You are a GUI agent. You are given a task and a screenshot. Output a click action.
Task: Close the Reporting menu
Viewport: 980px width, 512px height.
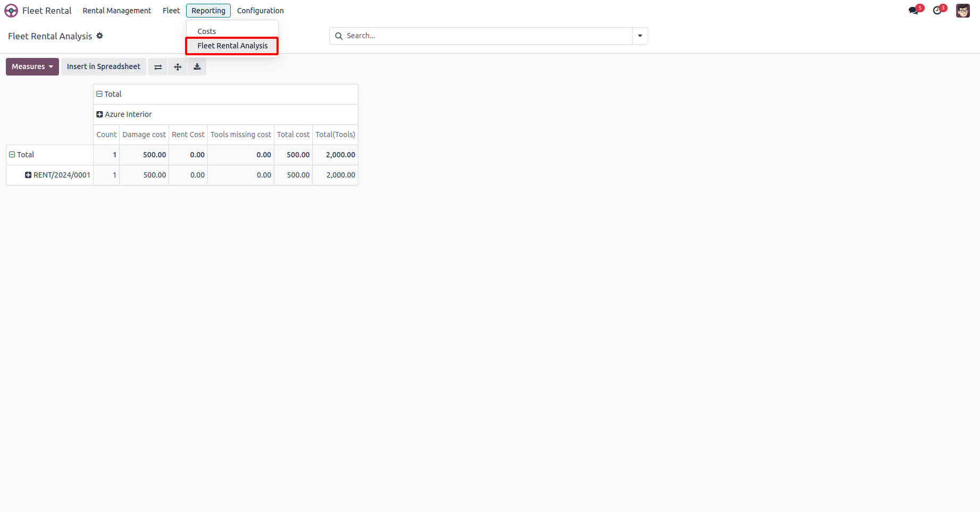click(x=208, y=11)
